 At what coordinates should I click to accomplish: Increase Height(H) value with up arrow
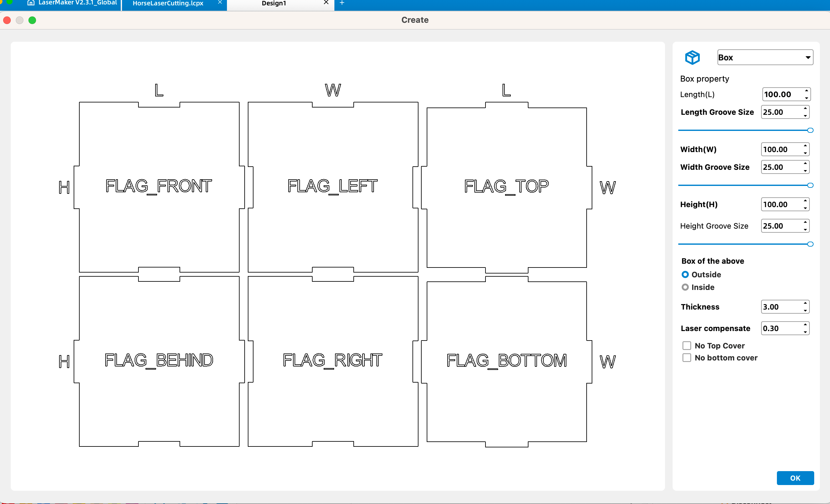click(805, 201)
